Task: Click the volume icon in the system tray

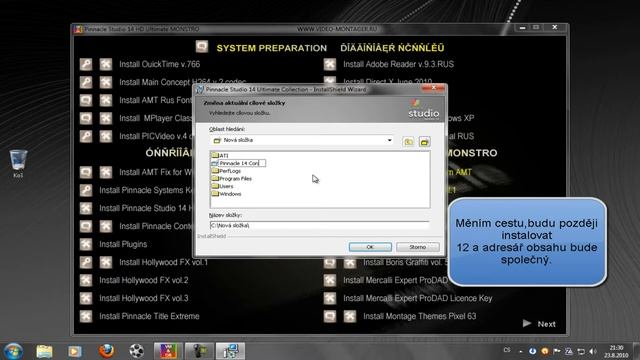Action: pos(593,351)
